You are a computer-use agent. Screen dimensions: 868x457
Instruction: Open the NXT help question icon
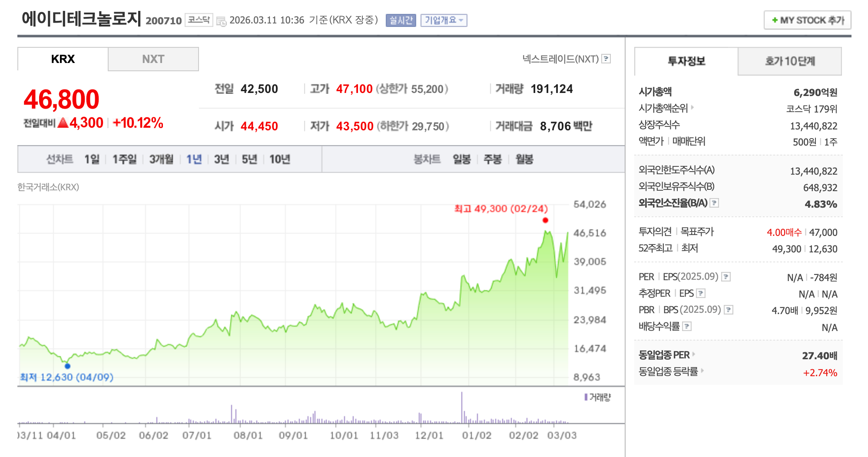[x=606, y=59]
